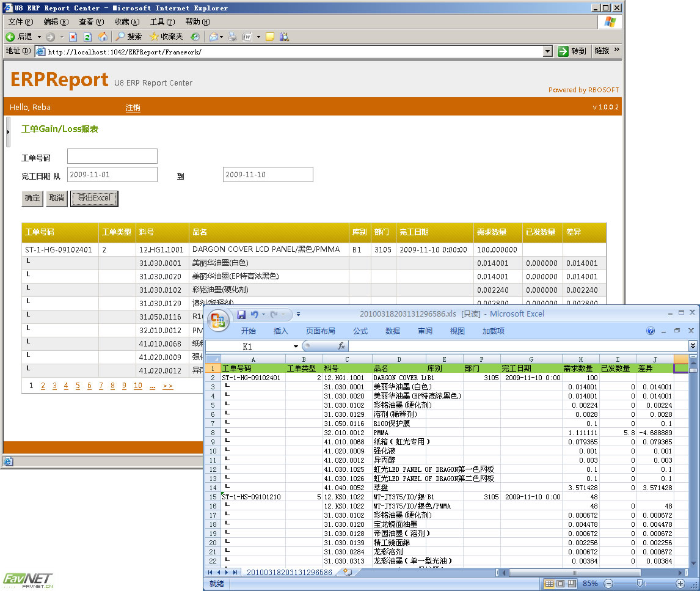Open IE favorites (收藏夹) star button
700x591 pixels.
(x=166, y=37)
